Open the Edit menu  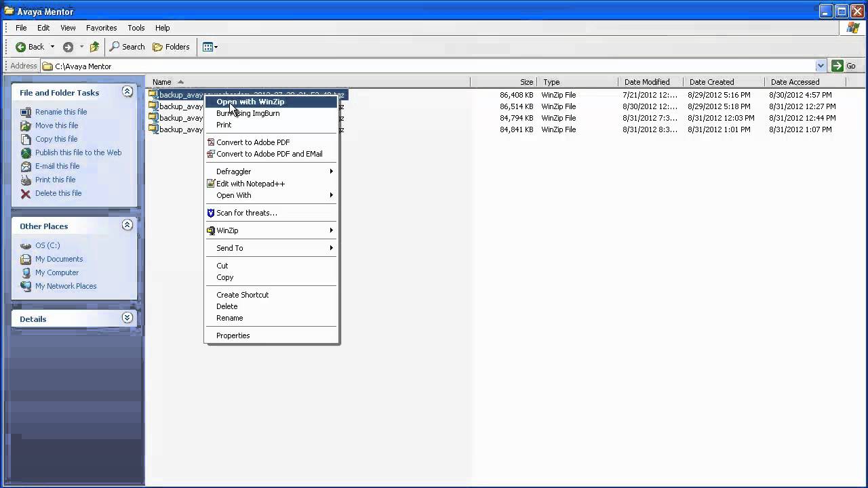pyautogui.click(x=43, y=28)
